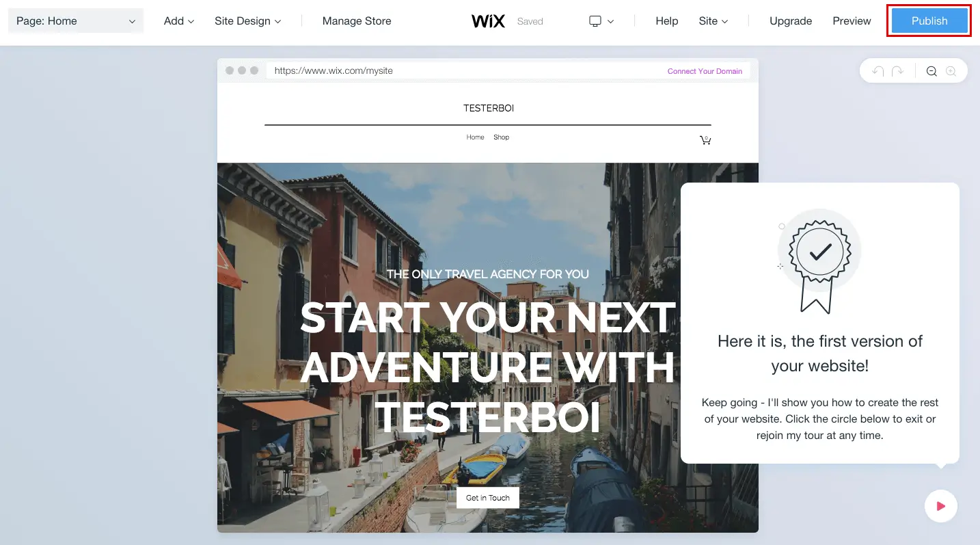Open Manage Store
Image resolution: width=980 pixels, height=545 pixels.
[357, 21]
